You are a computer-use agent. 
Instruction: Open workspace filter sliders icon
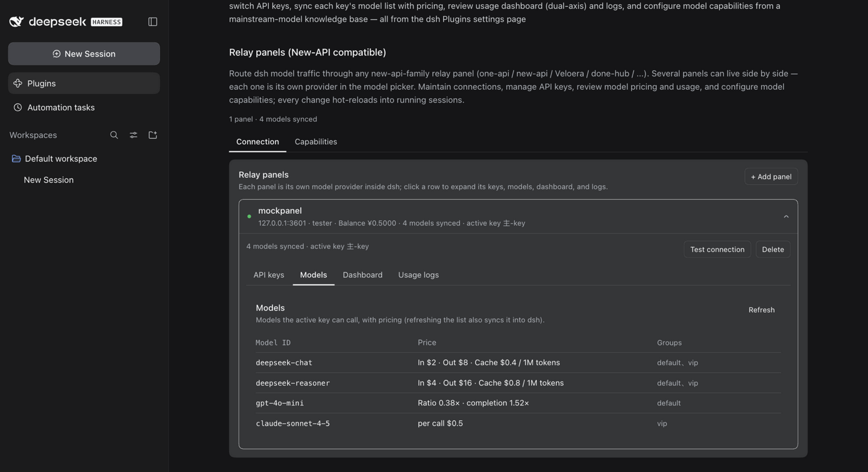pyautogui.click(x=133, y=135)
